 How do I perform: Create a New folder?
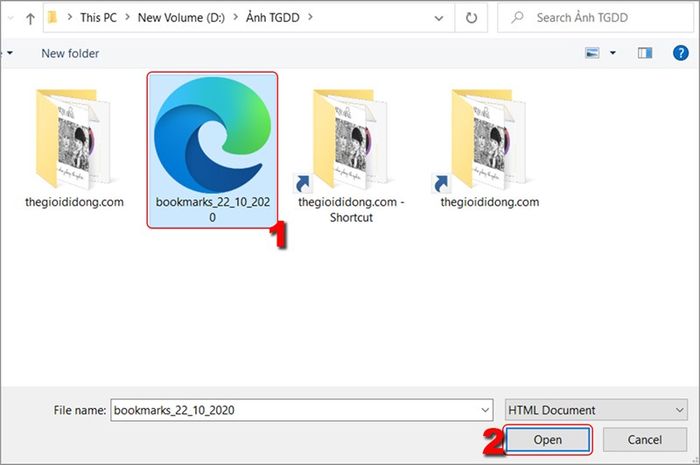click(x=70, y=54)
